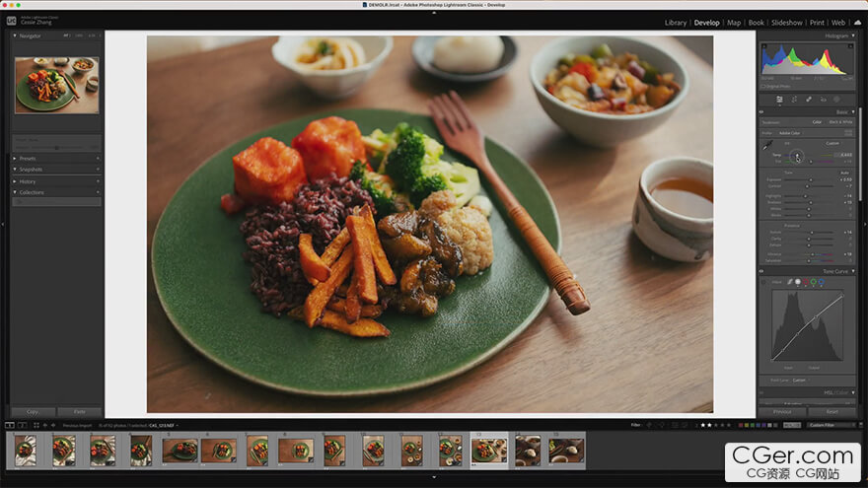
Task: Select Black & White treatment option
Action: (x=840, y=122)
